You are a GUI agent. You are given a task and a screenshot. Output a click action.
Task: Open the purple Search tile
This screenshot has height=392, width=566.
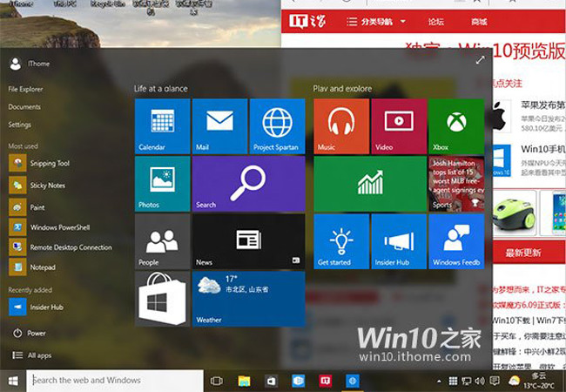click(249, 184)
